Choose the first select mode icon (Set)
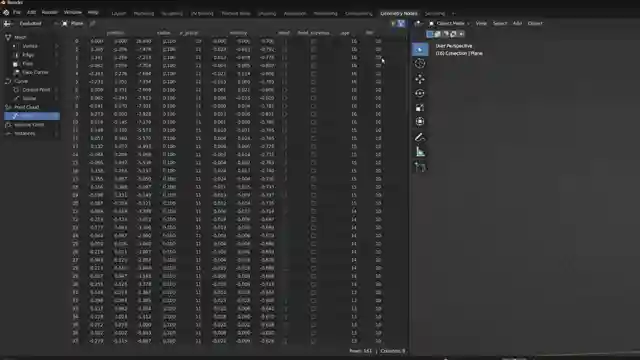 tap(430, 34)
